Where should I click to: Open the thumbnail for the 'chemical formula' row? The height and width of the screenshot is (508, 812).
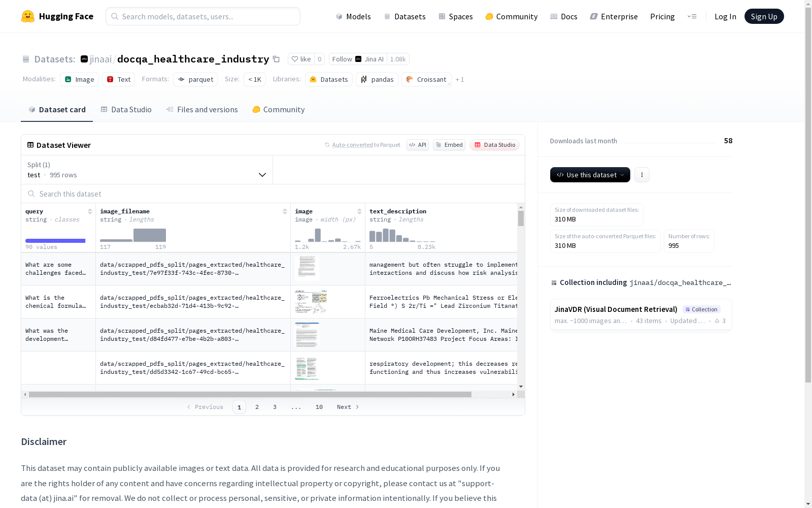311,302
